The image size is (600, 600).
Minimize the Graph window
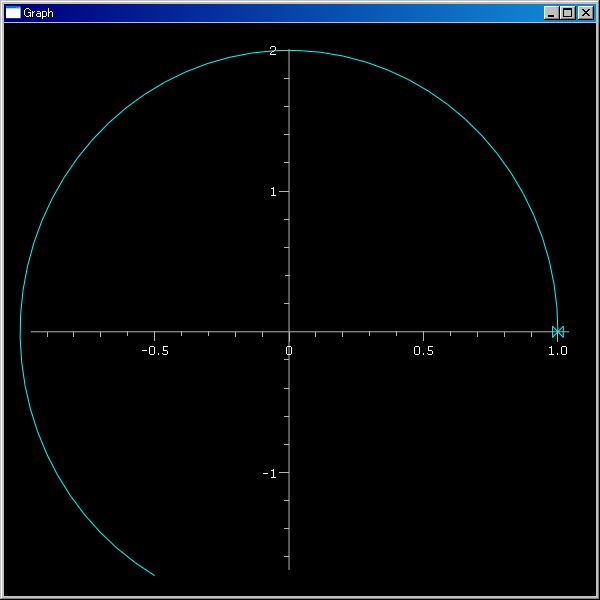coord(551,13)
